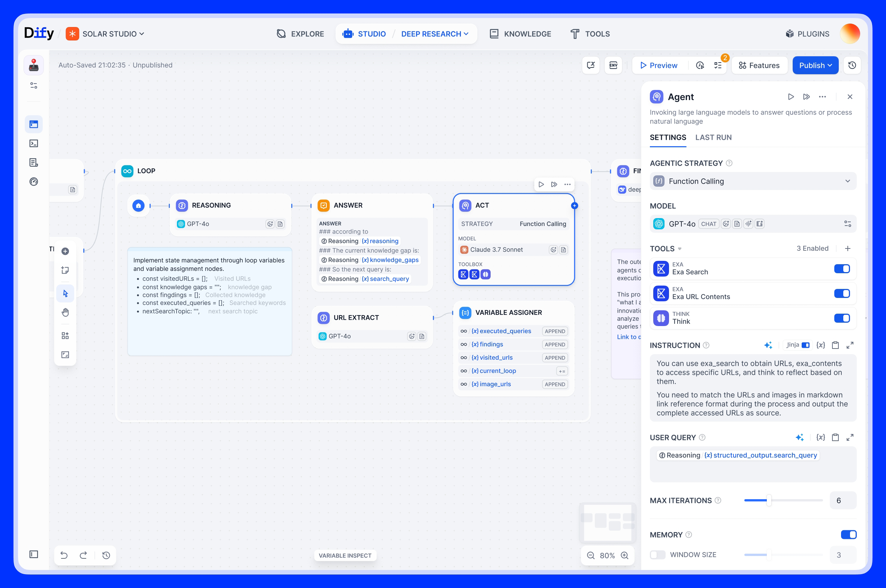The width and height of the screenshot is (886, 588).
Task: Switch to the LAST RUN tab
Action: (x=713, y=137)
